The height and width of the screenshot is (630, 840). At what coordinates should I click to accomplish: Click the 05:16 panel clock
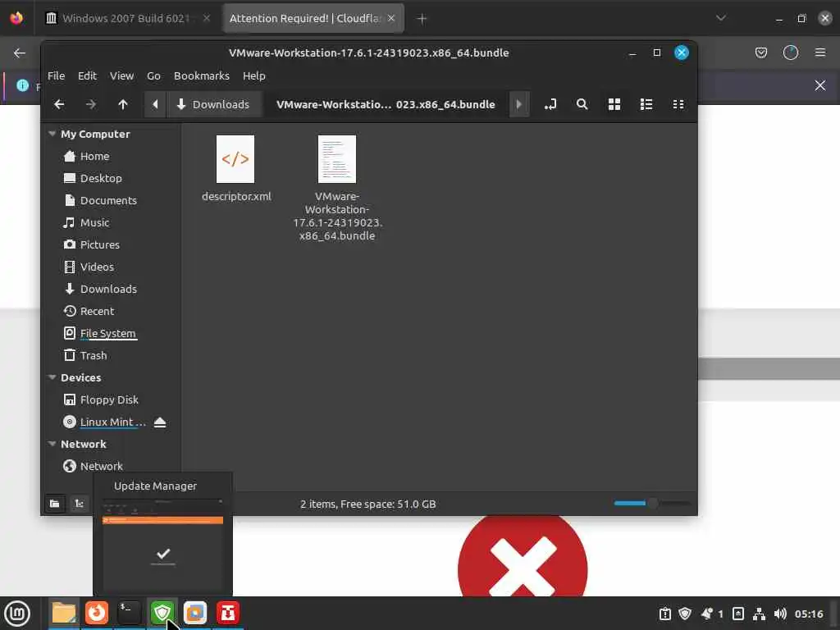(x=809, y=614)
